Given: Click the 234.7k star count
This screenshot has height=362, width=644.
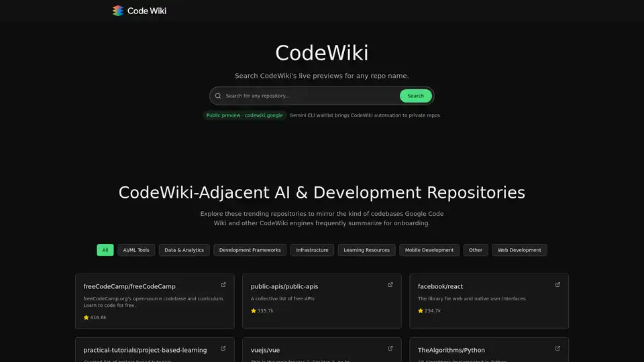Looking at the screenshot, I should (x=433, y=310).
